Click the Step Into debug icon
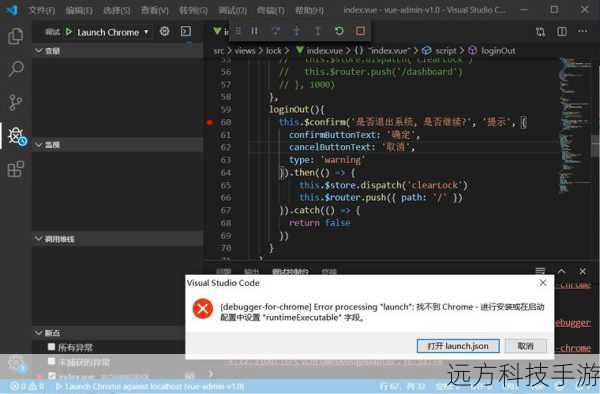This screenshot has width=600, height=394. pyautogui.click(x=297, y=31)
